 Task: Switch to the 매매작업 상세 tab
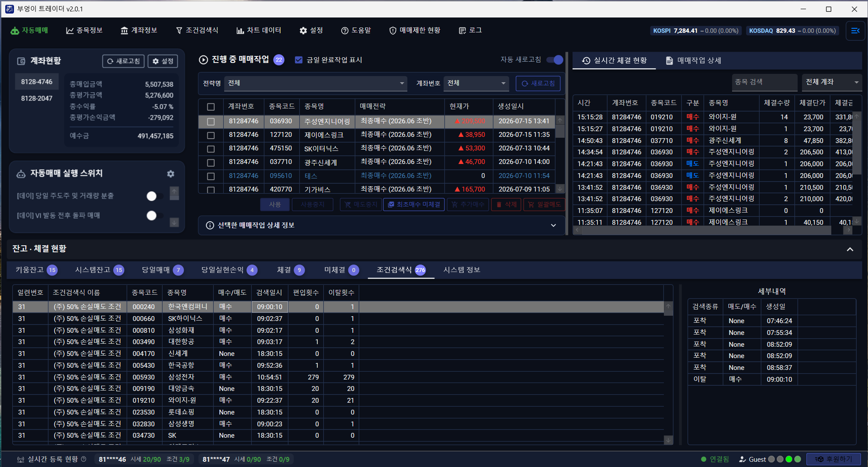coord(694,60)
